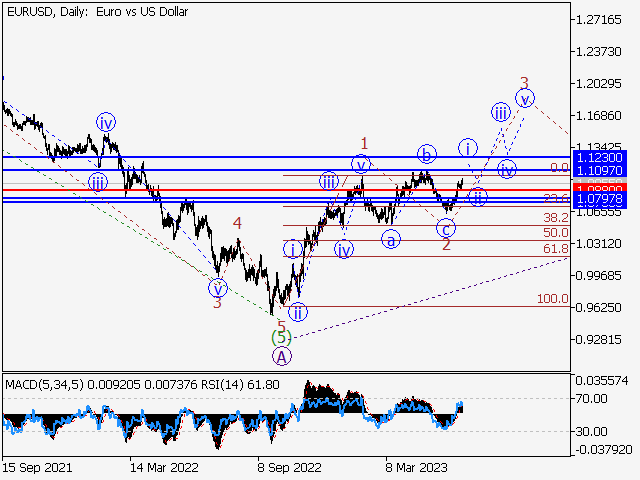
Task: Select the Fibonacci 23.6 level label
Action: [x=556, y=198]
